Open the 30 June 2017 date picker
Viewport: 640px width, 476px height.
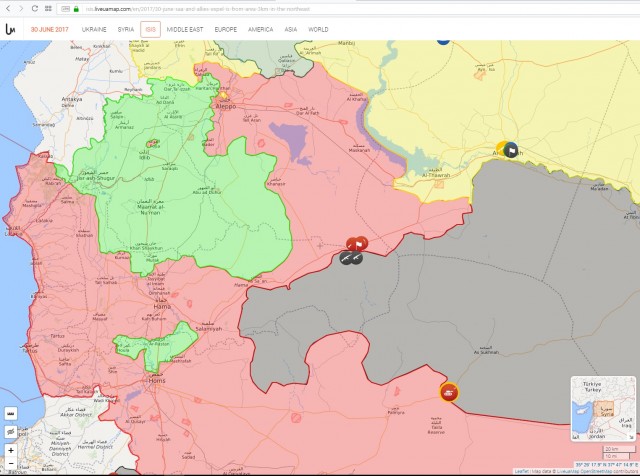(47, 30)
